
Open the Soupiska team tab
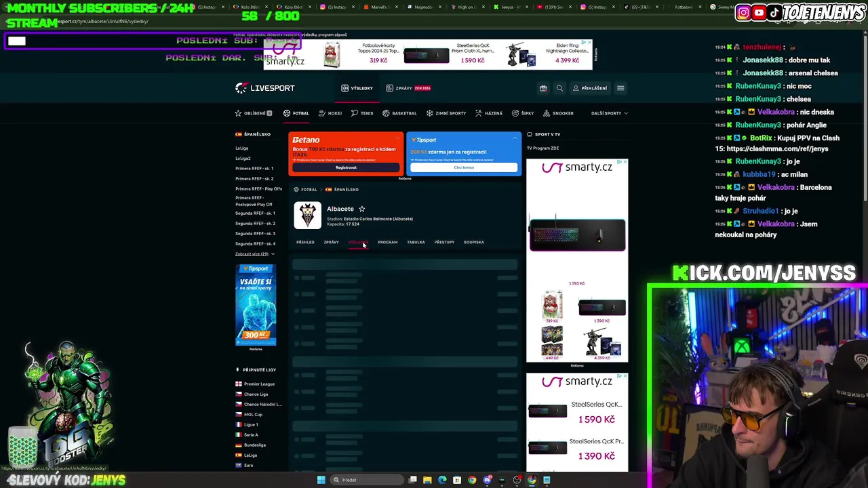473,242
